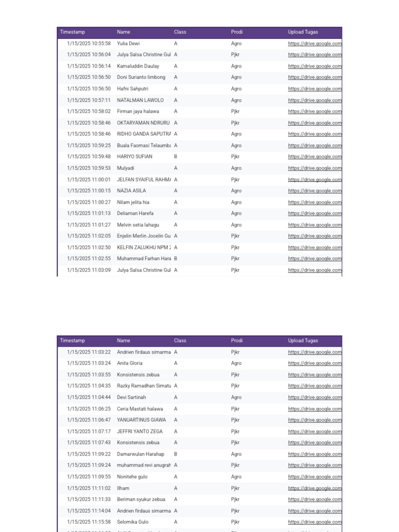
Task: Select the name cell Mulyadi
Action: pyautogui.click(x=126, y=168)
